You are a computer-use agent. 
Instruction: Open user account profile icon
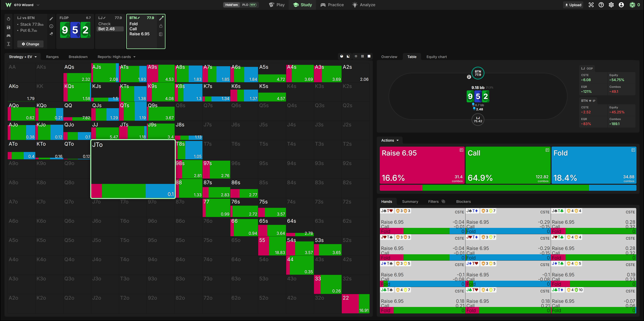[621, 5]
